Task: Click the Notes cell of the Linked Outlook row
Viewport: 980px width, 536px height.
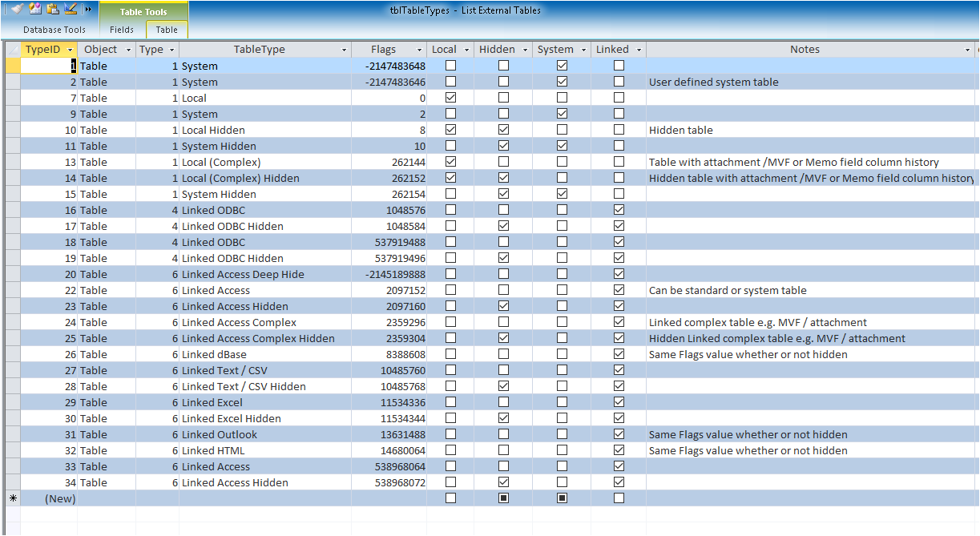Action: (x=810, y=434)
